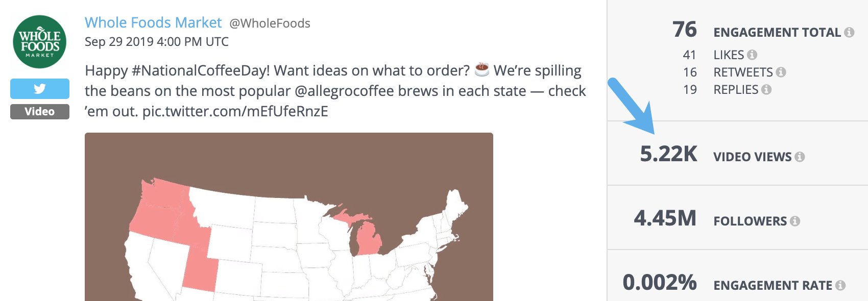Click the @WholeFoods handle

pos(270,23)
